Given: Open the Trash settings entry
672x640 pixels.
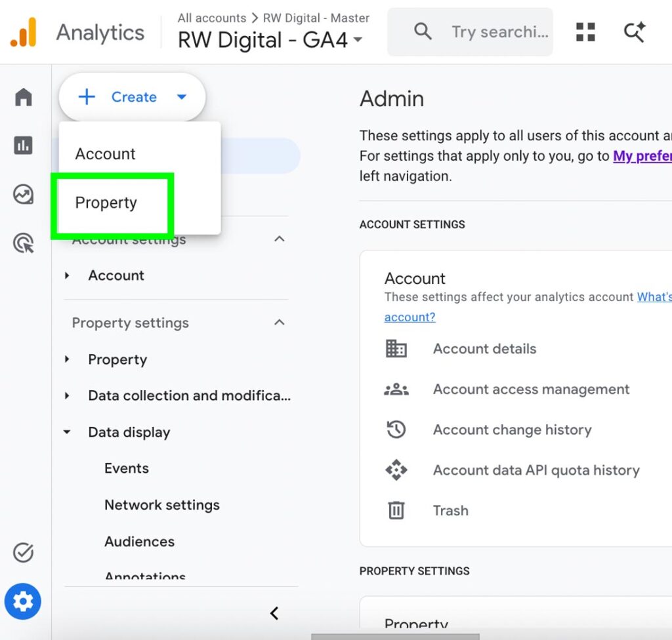Looking at the screenshot, I should point(450,511).
